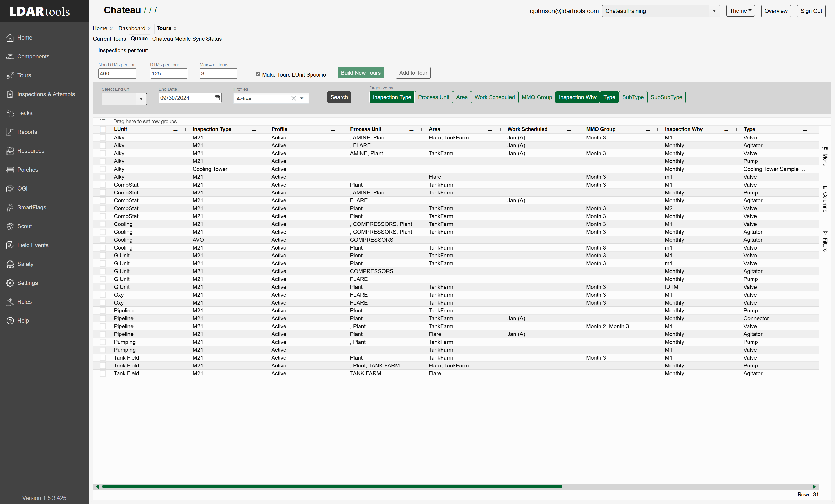Click the Add to Tour button
Screen dimensions: 835x504
[413, 73]
